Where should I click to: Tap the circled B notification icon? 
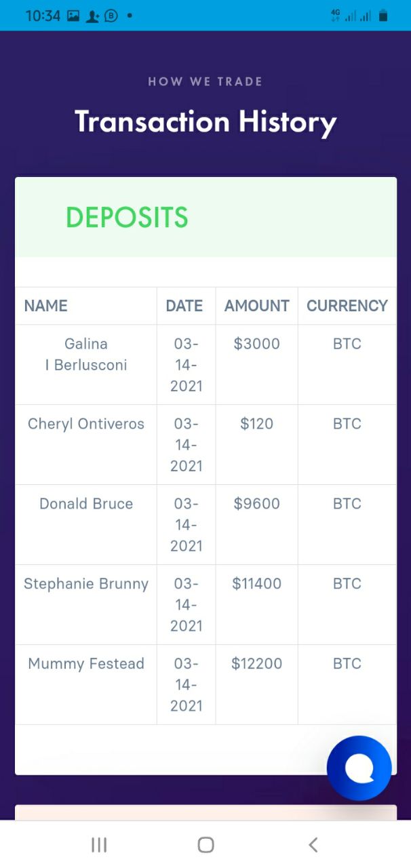pyautogui.click(x=111, y=15)
